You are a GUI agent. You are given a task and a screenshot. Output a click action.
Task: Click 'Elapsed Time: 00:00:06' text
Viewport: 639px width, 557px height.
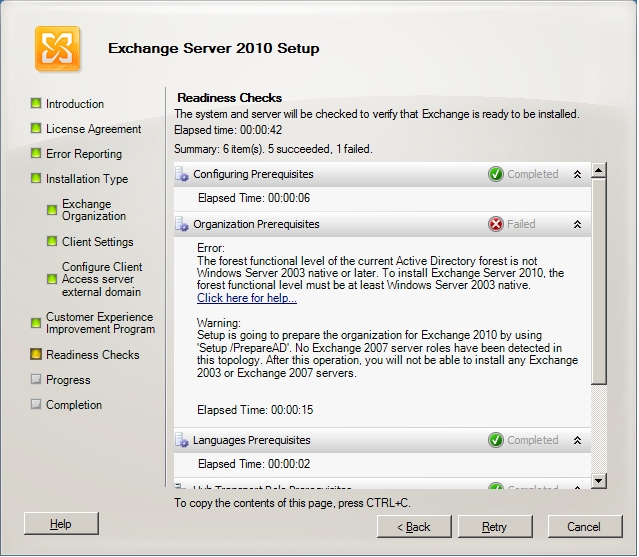tap(254, 198)
